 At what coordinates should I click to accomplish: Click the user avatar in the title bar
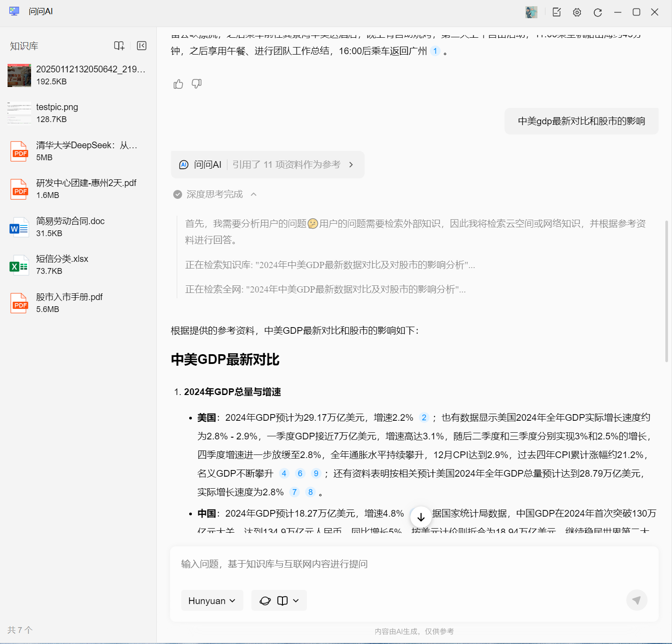click(x=531, y=12)
